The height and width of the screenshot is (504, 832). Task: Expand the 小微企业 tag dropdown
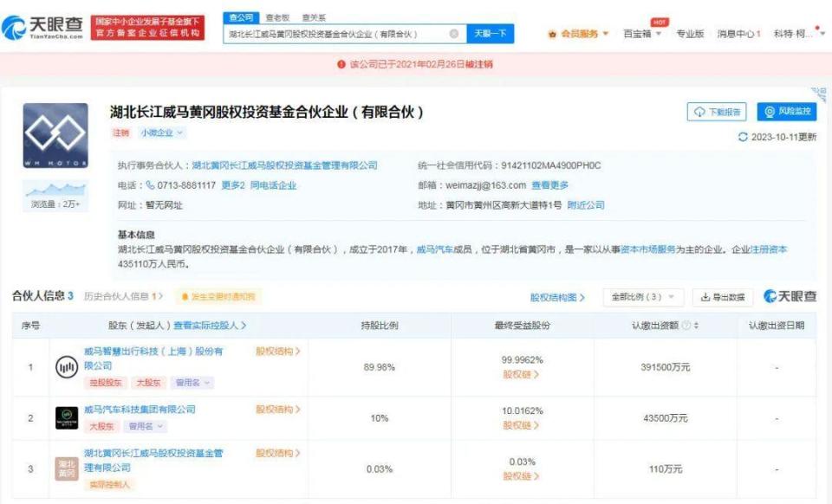coord(161,132)
